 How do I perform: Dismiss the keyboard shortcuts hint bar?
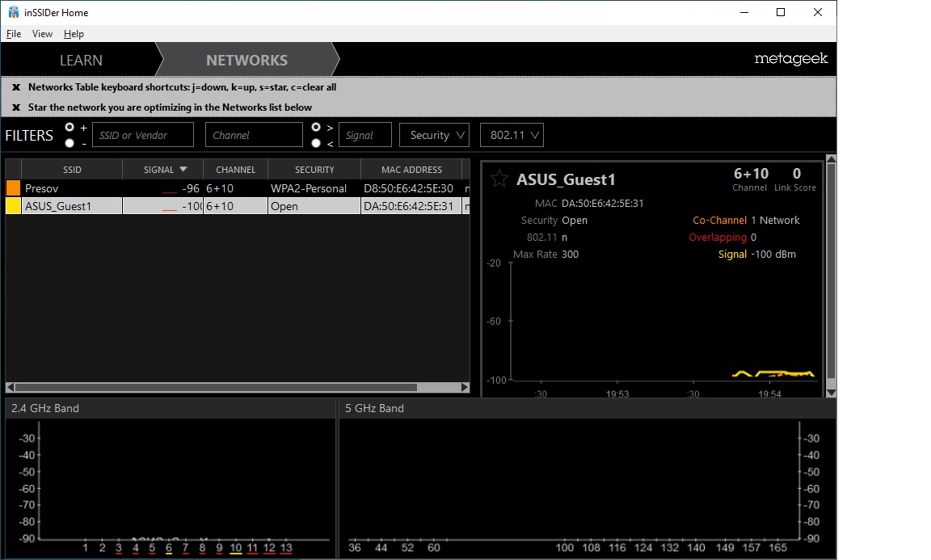click(16, 87)
